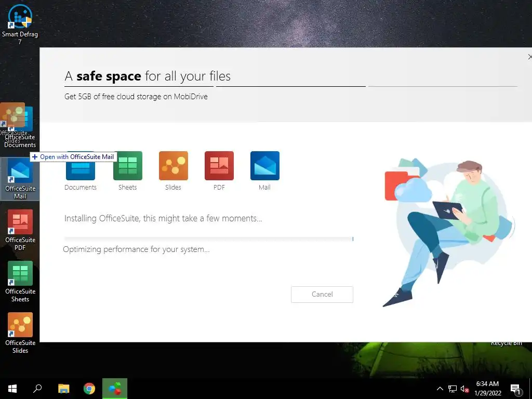Select the OfficeSuite PDF desktop shortcut
This screenshot has height=399, width=532.
20,230
